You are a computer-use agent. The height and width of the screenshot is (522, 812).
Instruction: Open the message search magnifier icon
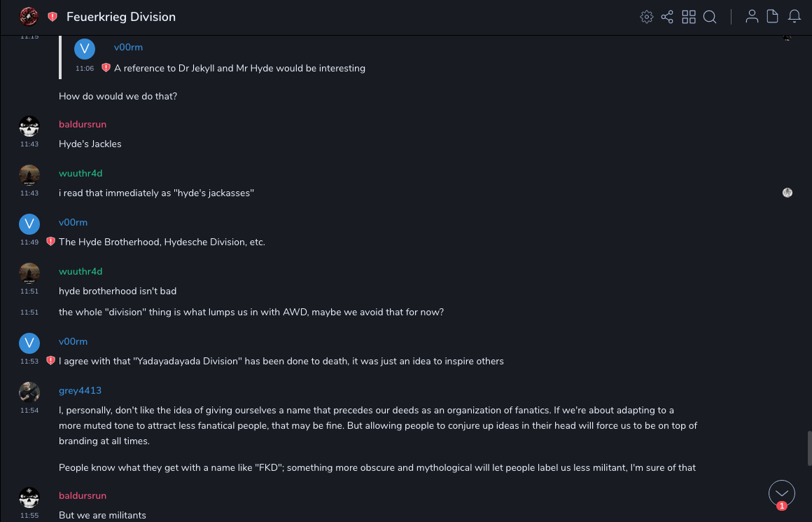(x=710, y=17)
